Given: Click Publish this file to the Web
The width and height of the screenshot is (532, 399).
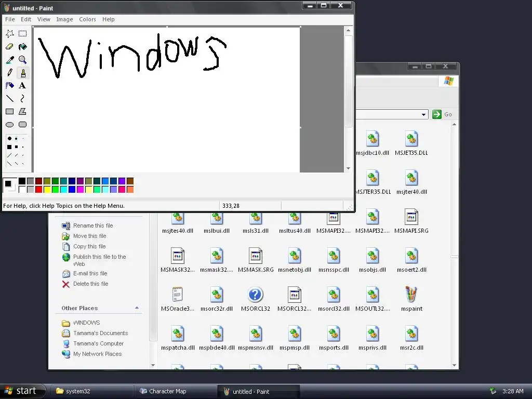Looking at the screenshot, I should click(99, 260).
